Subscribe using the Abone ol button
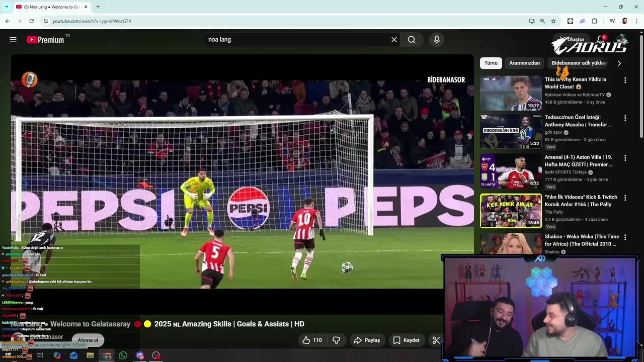This screenshot has width=644, height=362. click(x=88, y=340)
